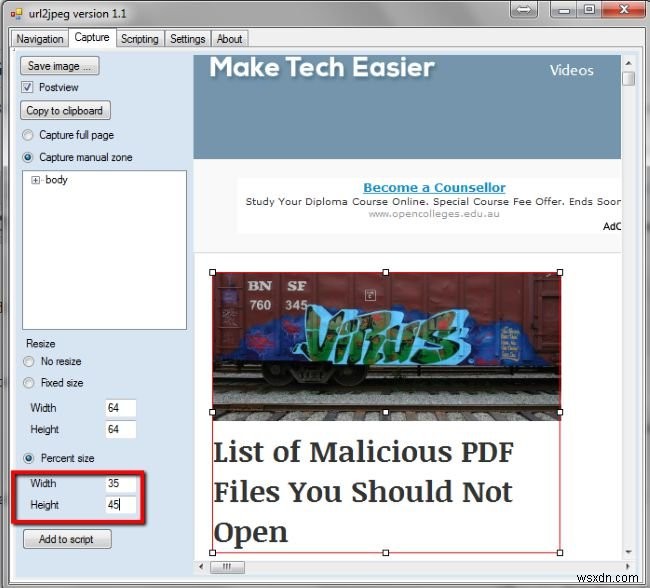Click percent Width field showing 35
This screenshot has height=588, width=650.
tap(121, 484)
